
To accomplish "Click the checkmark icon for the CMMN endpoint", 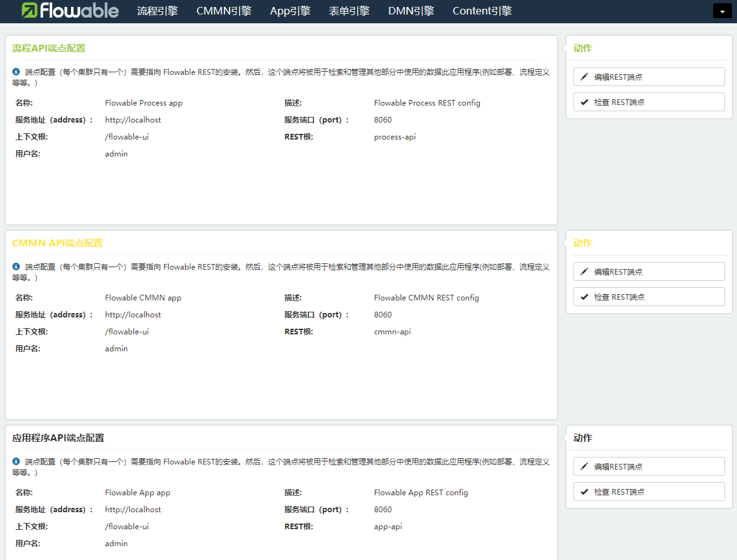I will (x=584, y=297).
